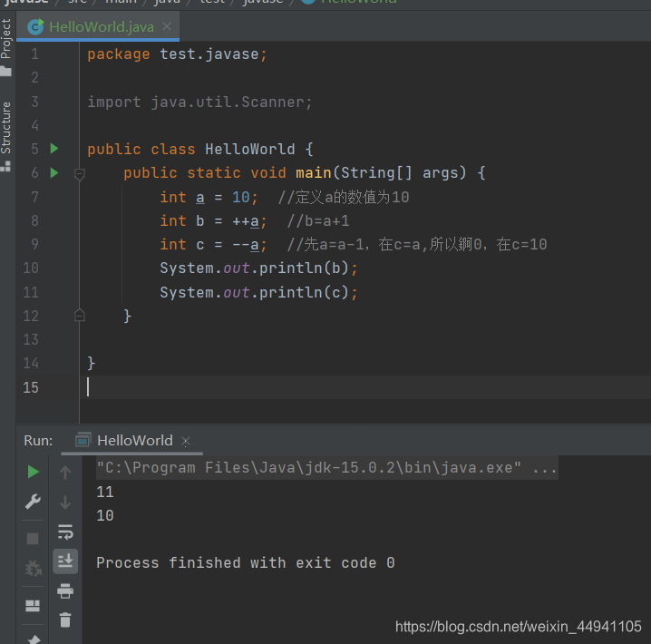
Task: Open run configuration settings wrench icon
Action: [x=33, y=502]
